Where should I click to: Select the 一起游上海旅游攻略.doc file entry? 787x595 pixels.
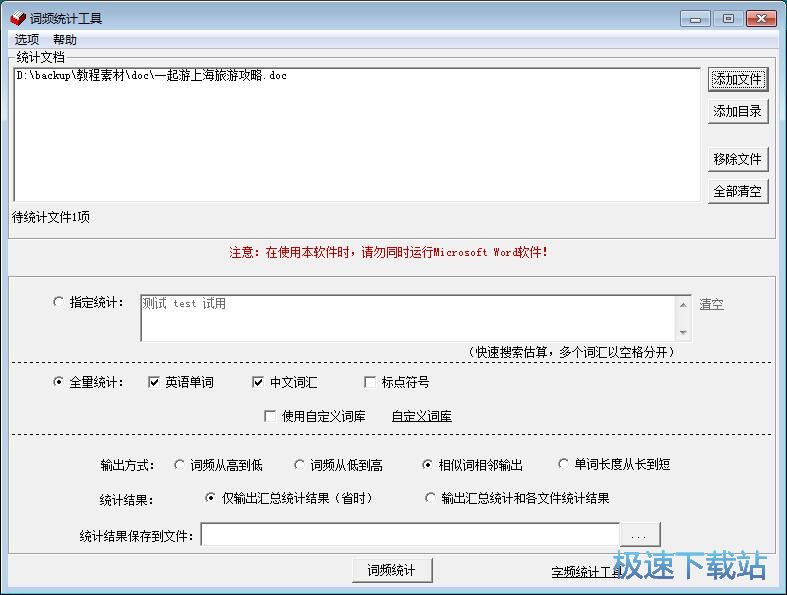152,75
